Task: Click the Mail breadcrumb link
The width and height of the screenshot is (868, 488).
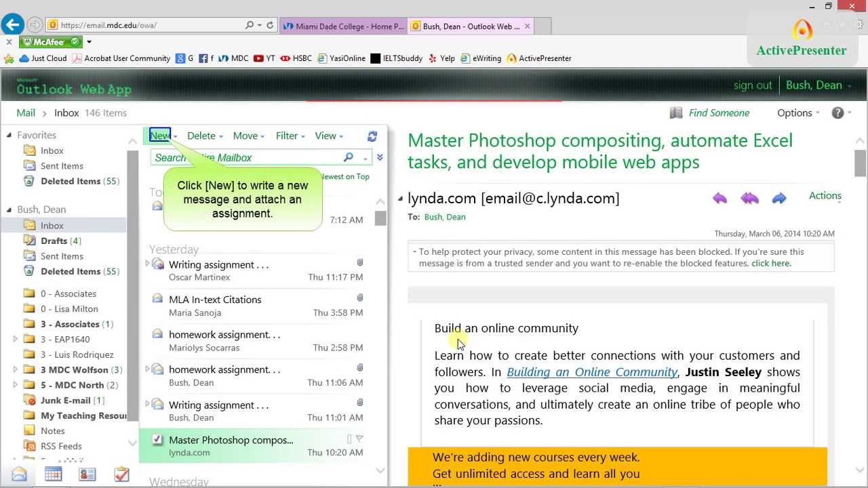Action: [x=26, y=113]
